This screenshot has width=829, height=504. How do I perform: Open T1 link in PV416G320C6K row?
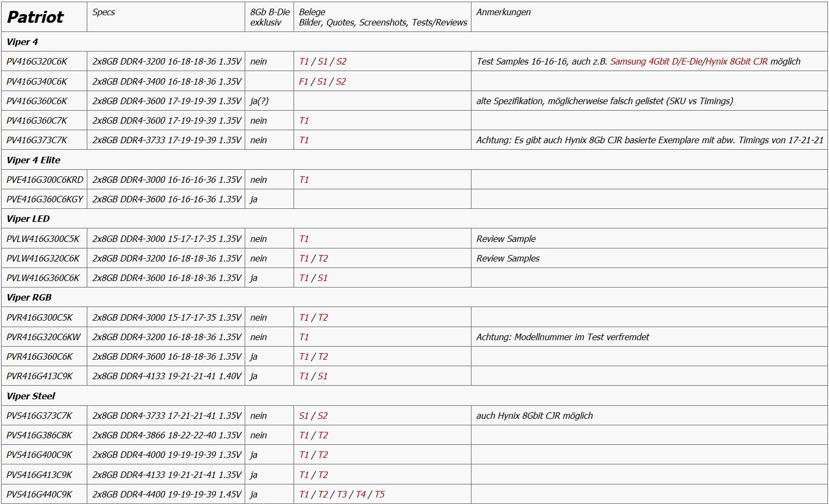click(x=304, y=61)
